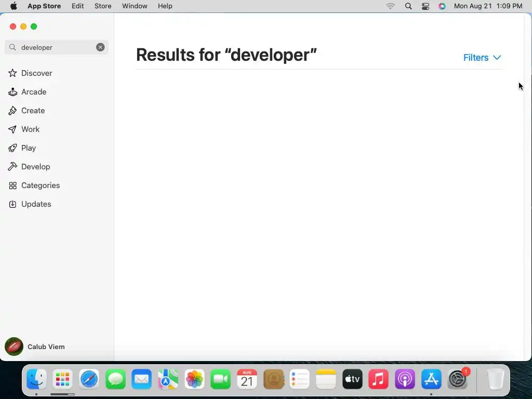Open Finder from the Dock
532x399 pixels.
[36, 379]
